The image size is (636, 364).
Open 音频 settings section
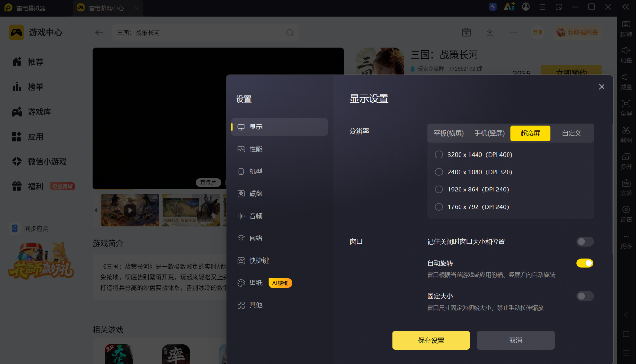[x=279, y=216]
